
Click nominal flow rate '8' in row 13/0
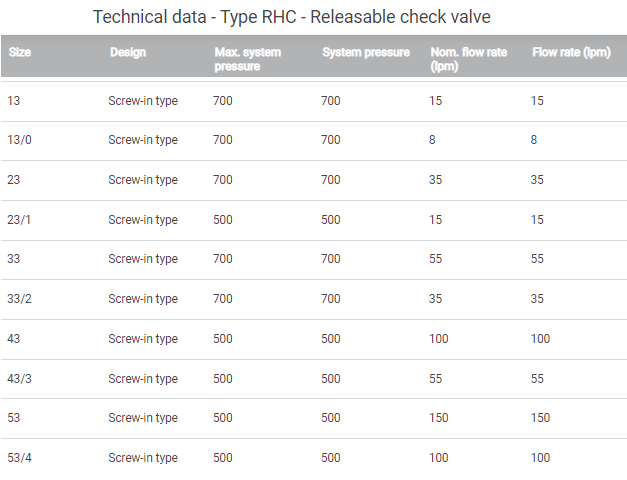432,140
